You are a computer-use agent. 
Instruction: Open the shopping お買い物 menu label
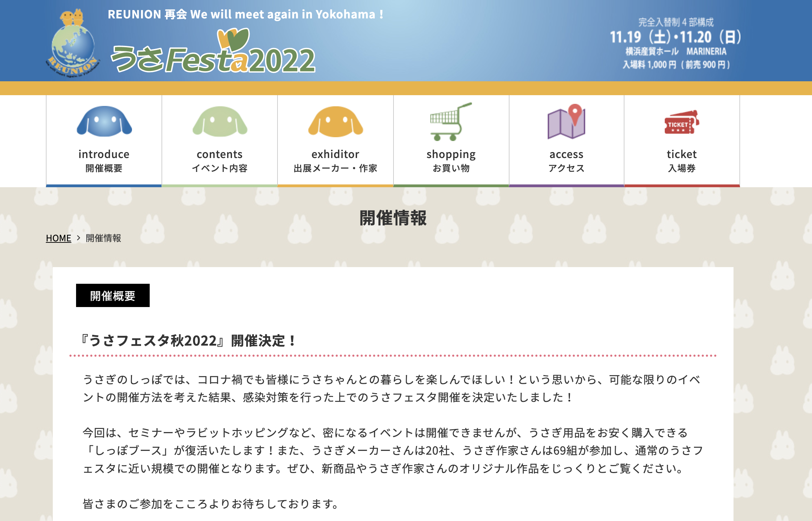click(x=451, y=160)
